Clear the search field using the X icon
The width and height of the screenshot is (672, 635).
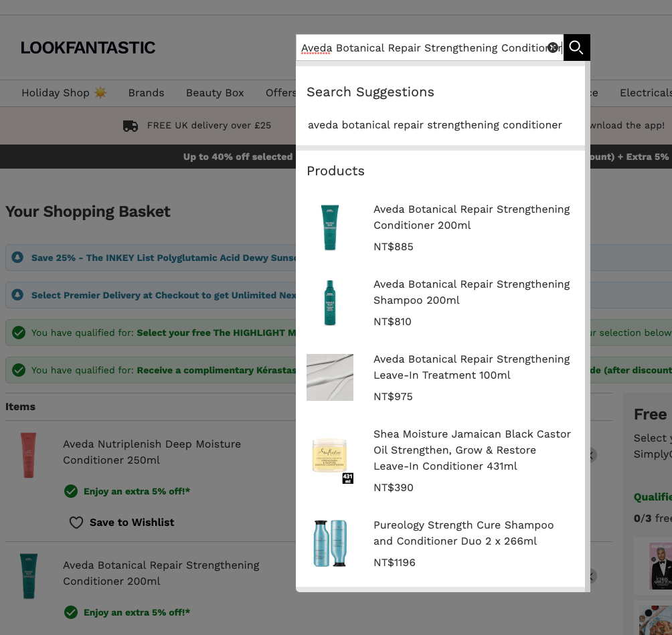(552, 47)
